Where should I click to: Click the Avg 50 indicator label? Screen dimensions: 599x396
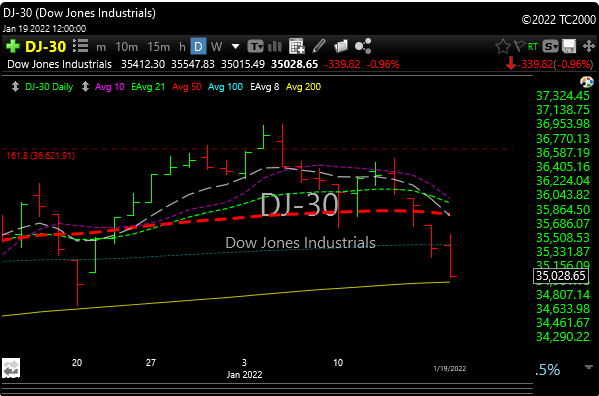point(186,87)
